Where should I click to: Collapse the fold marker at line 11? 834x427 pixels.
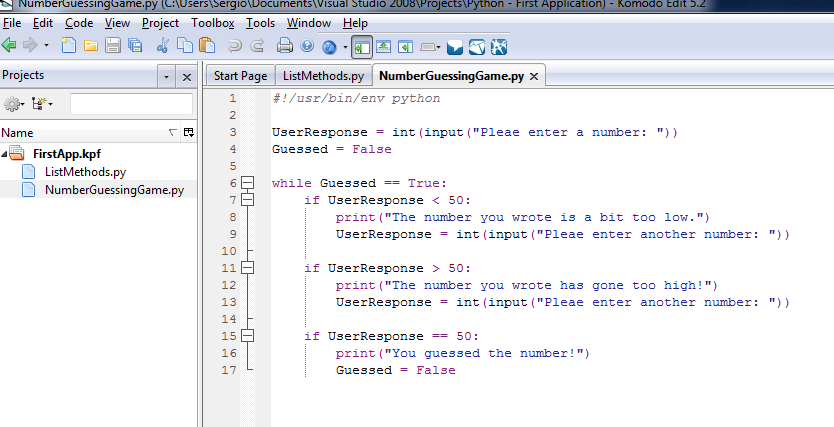(247, 268)
